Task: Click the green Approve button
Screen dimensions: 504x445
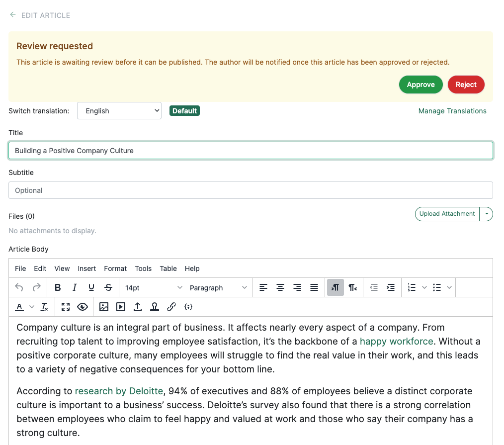Action: pos(420,85)
